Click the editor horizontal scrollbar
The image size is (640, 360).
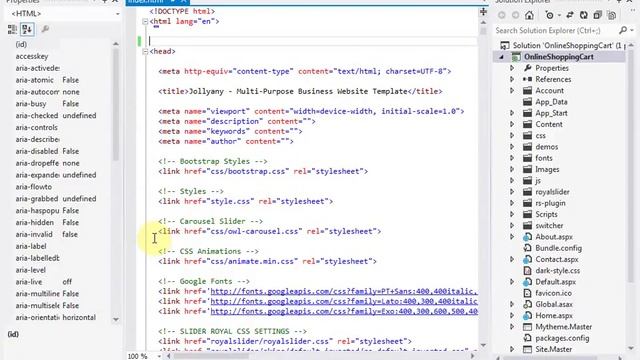320,356
